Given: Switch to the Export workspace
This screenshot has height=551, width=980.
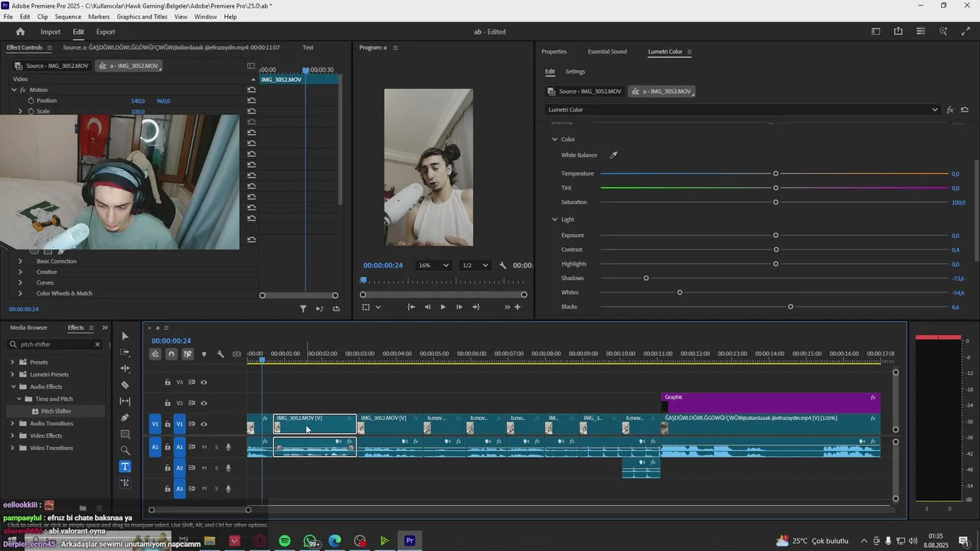Looking at the screenshot, I should [106, 31].
